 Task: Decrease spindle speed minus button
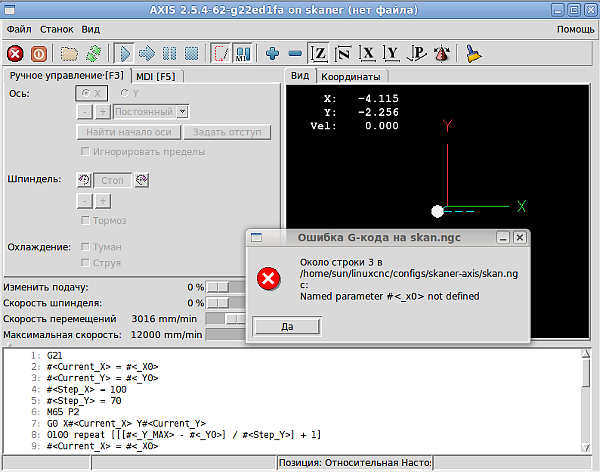85,201
